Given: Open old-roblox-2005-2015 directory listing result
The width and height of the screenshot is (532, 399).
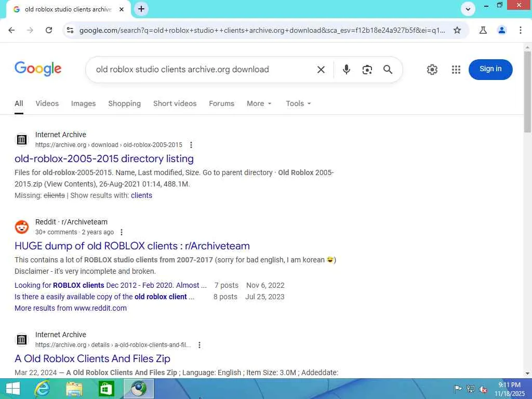Looking at the screenshot, I should point(104,158).
